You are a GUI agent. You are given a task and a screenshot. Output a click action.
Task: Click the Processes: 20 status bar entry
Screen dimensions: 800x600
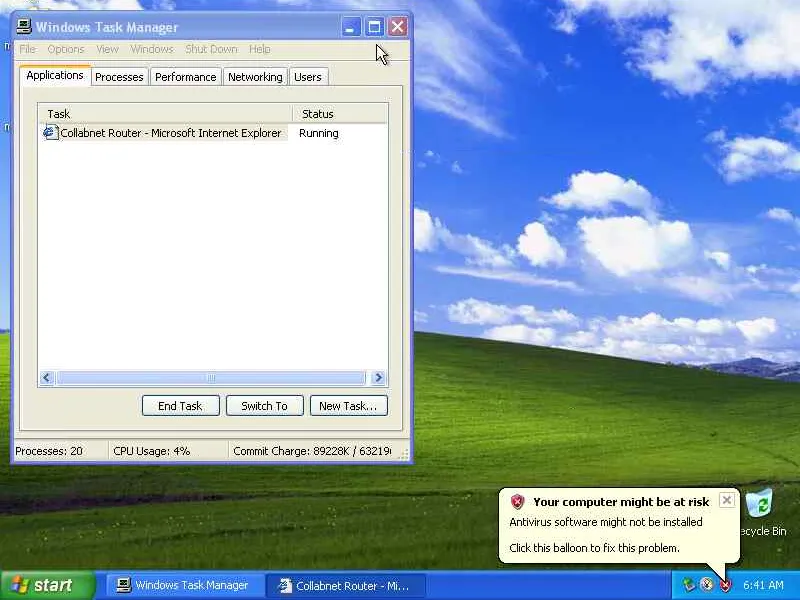tap(49, 451)
